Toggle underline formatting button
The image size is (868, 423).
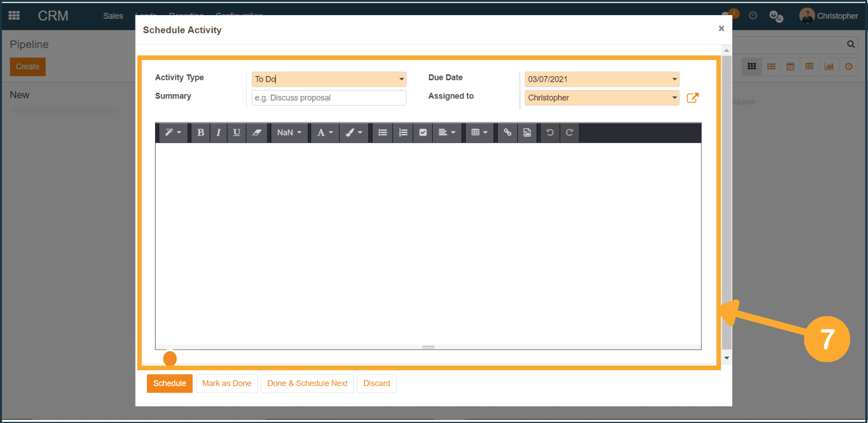tap(237, 133)
